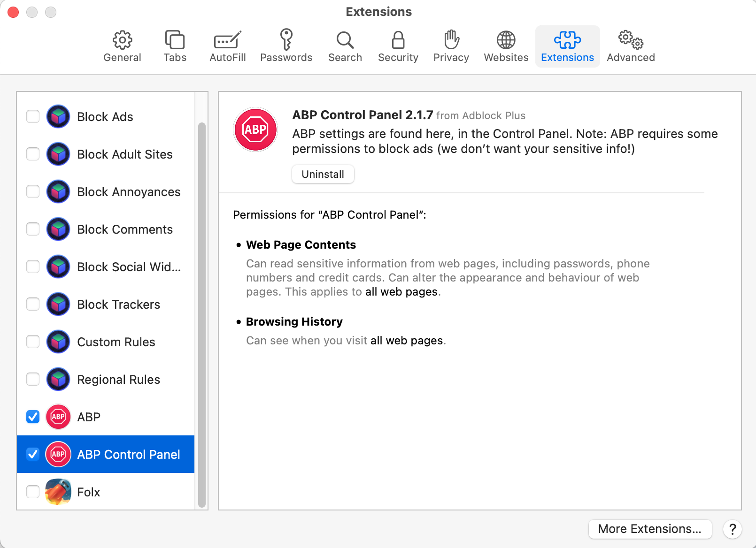Select the Block Adult Sites extension icon
This screenshot has width=756, height=548.
point(58,154)
